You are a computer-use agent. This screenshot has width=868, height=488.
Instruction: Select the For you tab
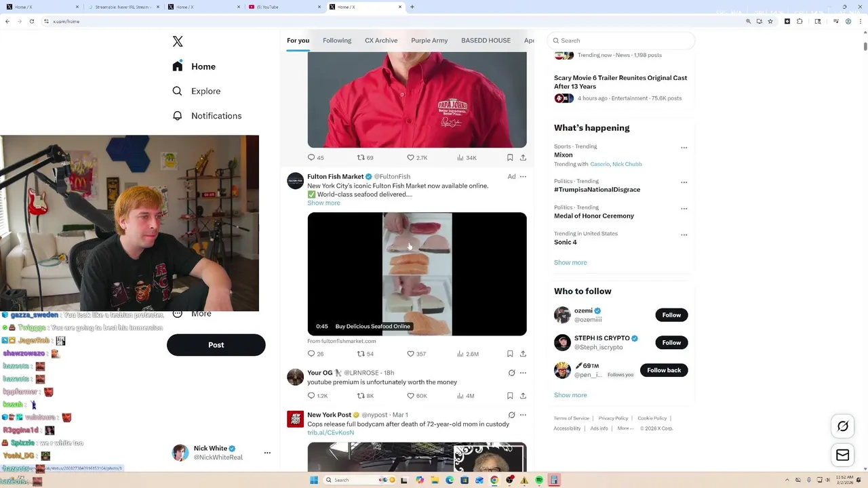pos(298,41)
